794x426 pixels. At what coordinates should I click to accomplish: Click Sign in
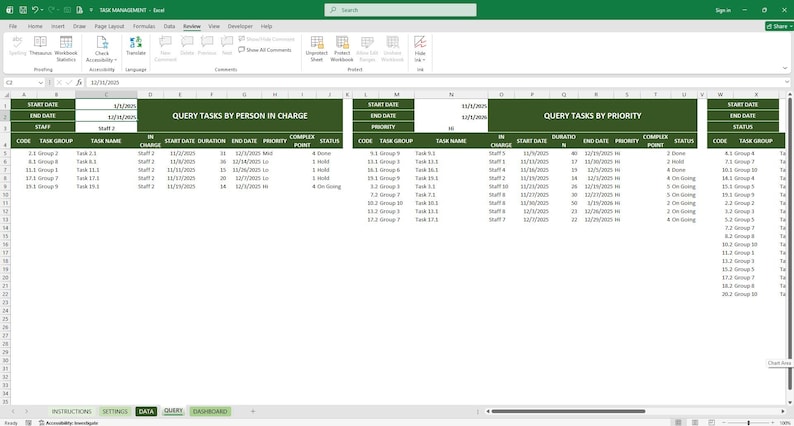click(723, 10)
